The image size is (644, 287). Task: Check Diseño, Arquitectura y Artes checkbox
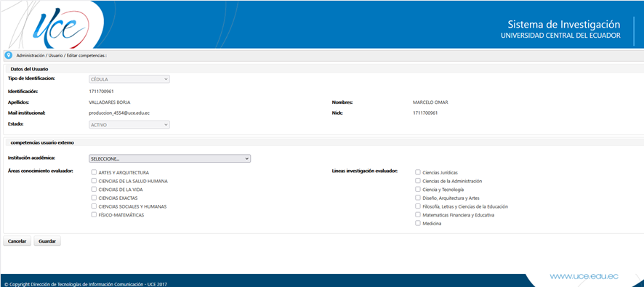click(x=418, y=198)
